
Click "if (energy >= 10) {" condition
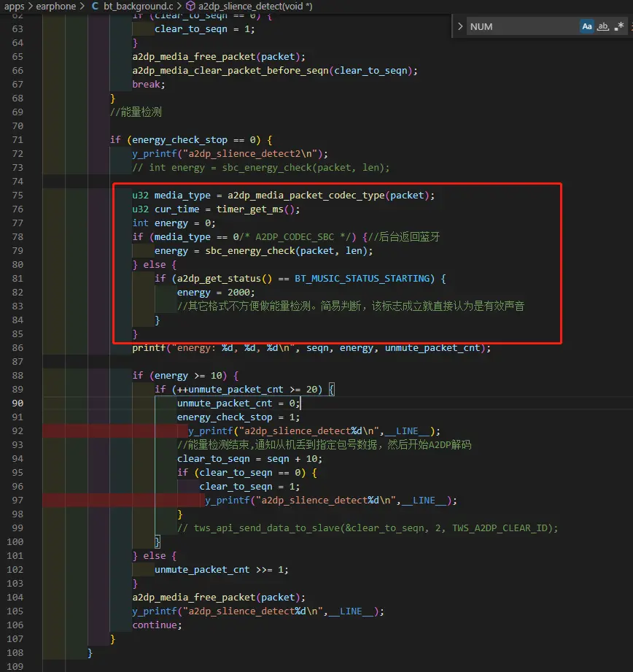pos(185,376)
